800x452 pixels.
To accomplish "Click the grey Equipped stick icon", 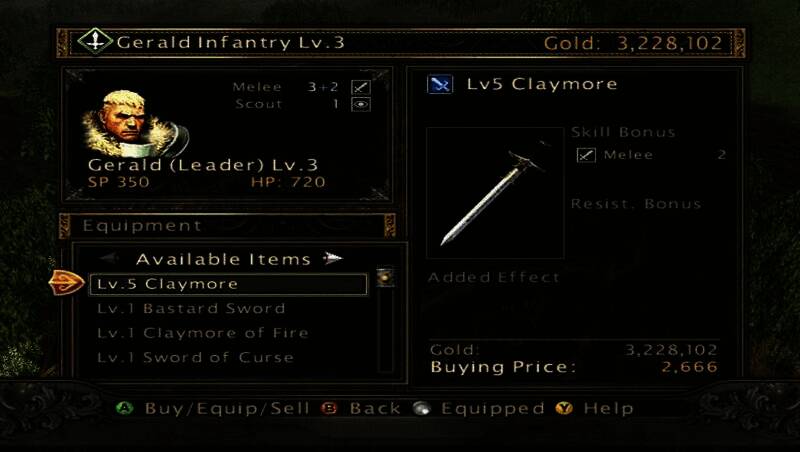I will point(421,409).
